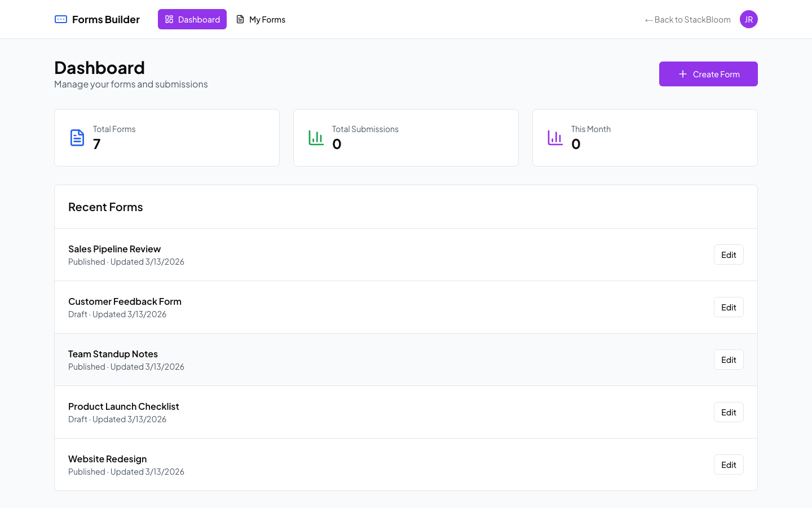Click the Total Forms document icon
812x508 pixels.
point(77,137)
